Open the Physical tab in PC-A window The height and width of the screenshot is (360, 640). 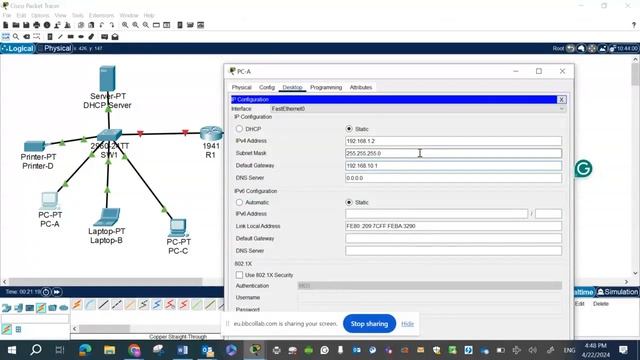tap(242, 87)
